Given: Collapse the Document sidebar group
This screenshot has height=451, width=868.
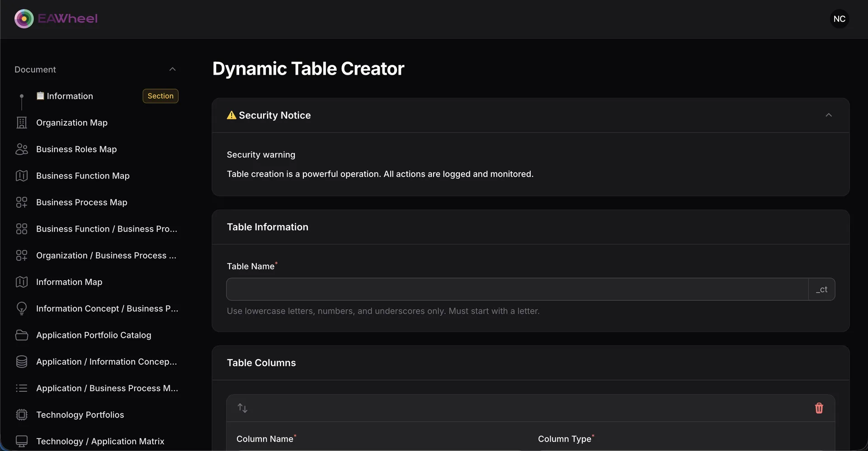Looking at the screenshot, I should tap(172, 69).
